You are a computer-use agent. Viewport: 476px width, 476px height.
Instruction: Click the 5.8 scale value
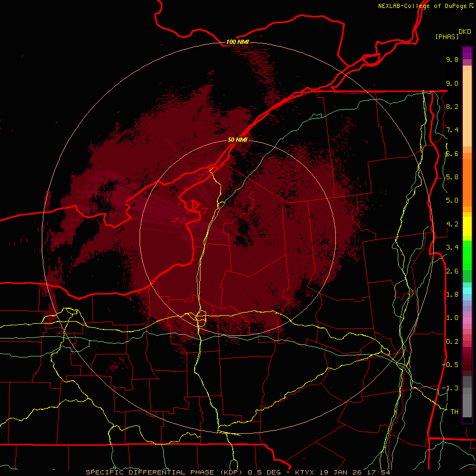point(452,177)
